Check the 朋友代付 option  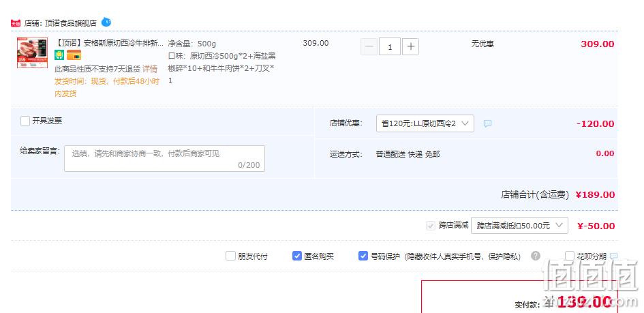tap(230, 256)
